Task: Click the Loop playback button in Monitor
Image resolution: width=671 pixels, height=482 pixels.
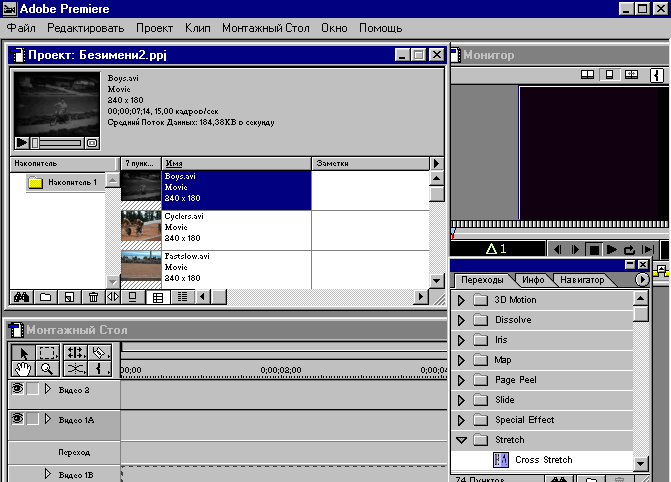Action: pos(629,250)
